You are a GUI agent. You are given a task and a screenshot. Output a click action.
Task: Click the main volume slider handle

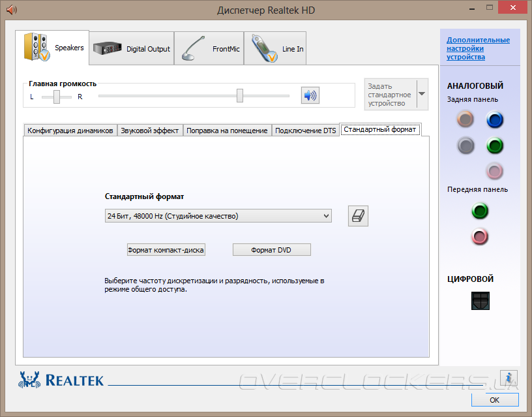(x=240, y=95)
